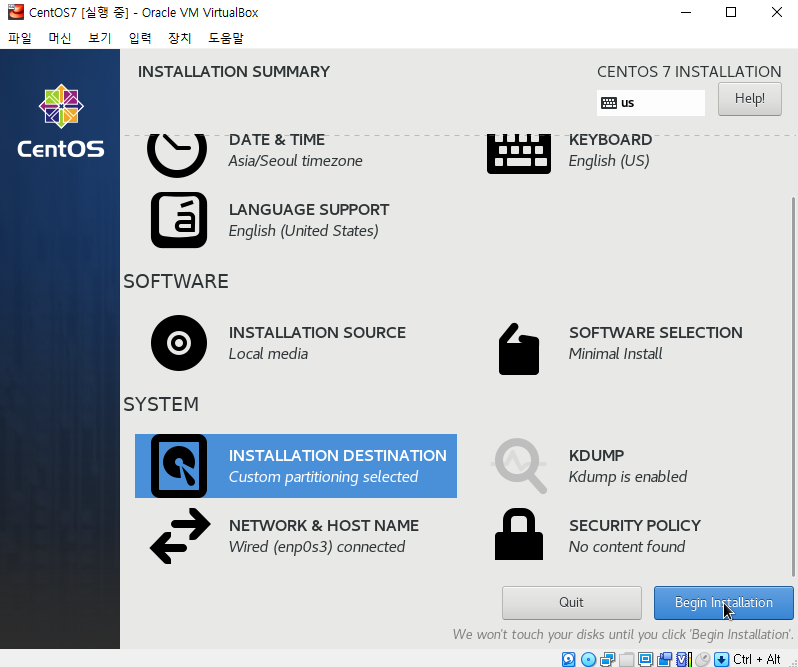Open LANGUAGE SUPPORT label

309,210
